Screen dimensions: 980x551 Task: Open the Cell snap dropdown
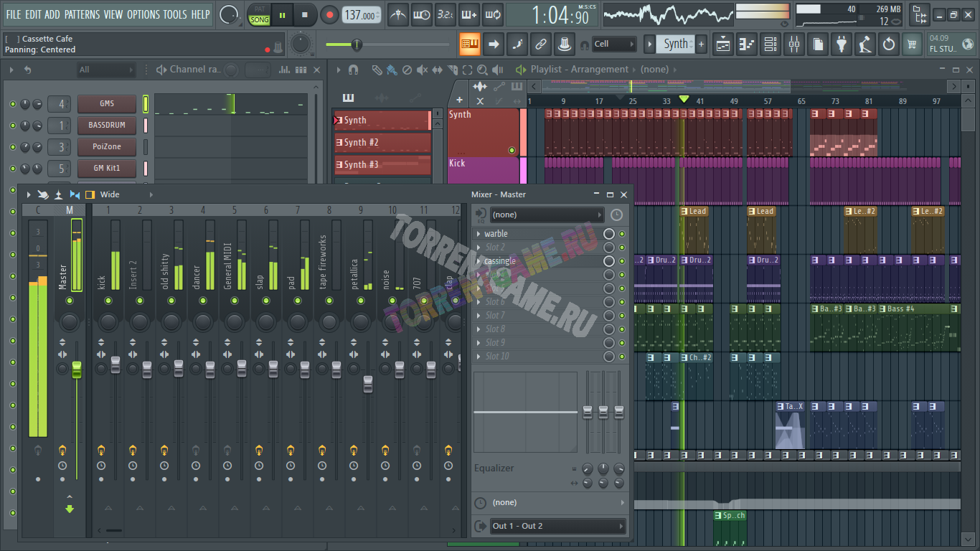tap(614, 44)
